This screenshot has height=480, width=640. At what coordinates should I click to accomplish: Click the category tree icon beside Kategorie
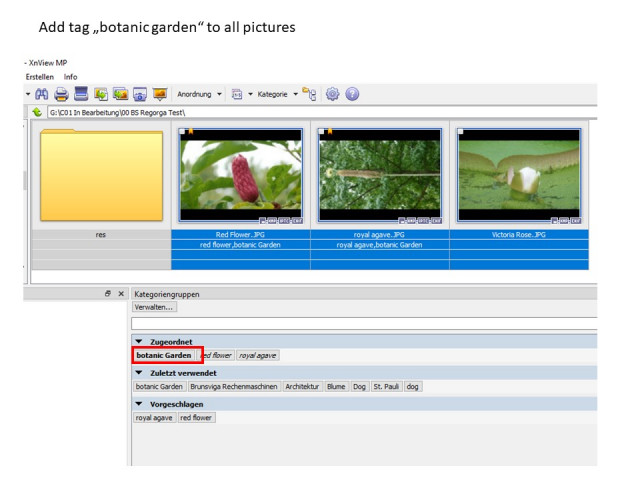click(309, 94)
